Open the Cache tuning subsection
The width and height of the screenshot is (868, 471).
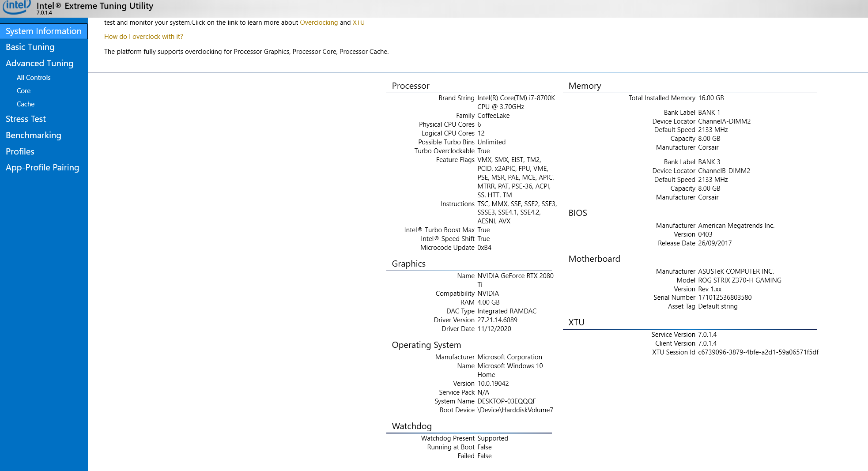coord(25,104)
